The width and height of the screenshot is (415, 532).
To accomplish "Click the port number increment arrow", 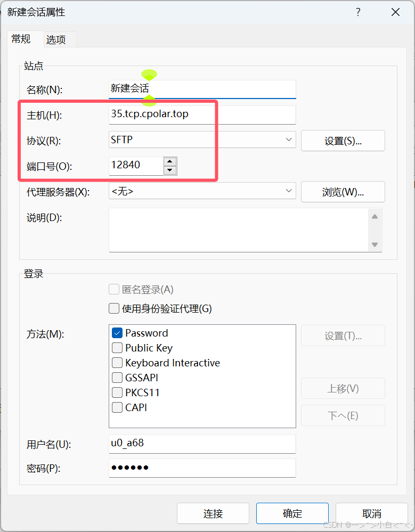I will coord(170,162).
